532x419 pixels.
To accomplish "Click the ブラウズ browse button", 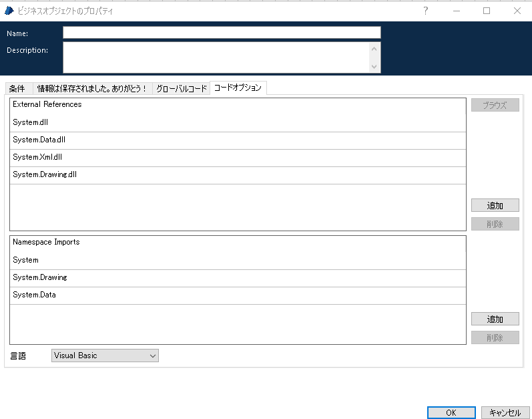I will 495,105.
